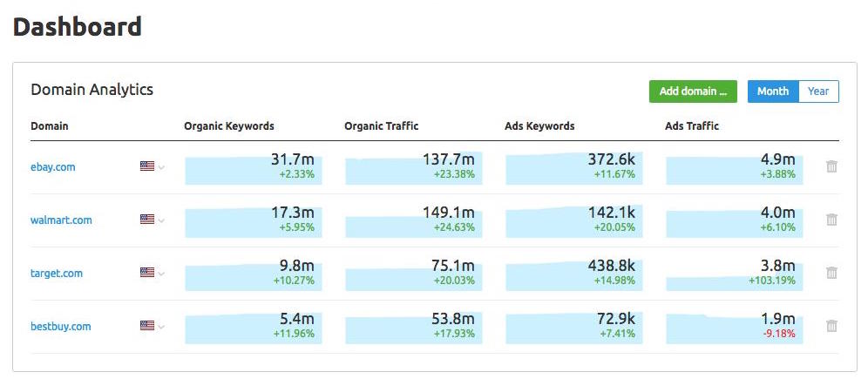Open bestbuy.com ads keywords chart 72.9k
The image size is (868, 379).
point(574,328)
